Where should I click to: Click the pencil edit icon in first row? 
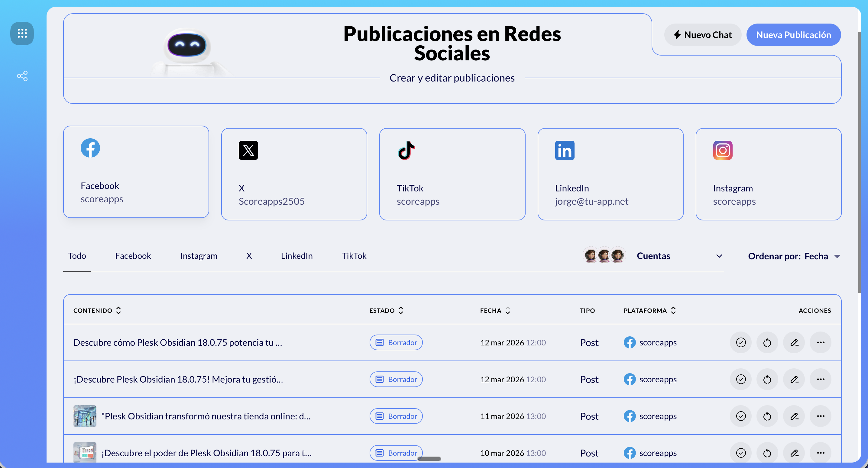click(794, 342)
